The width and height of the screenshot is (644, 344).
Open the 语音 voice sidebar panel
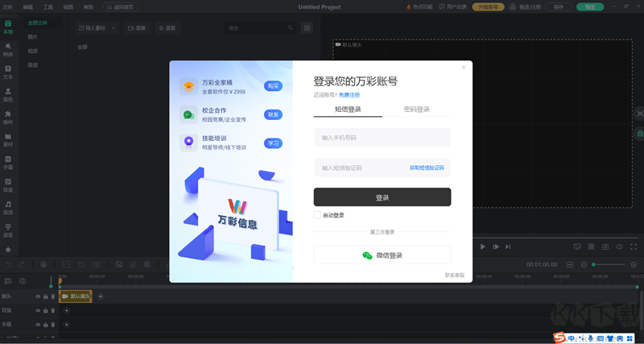point(8,230)
